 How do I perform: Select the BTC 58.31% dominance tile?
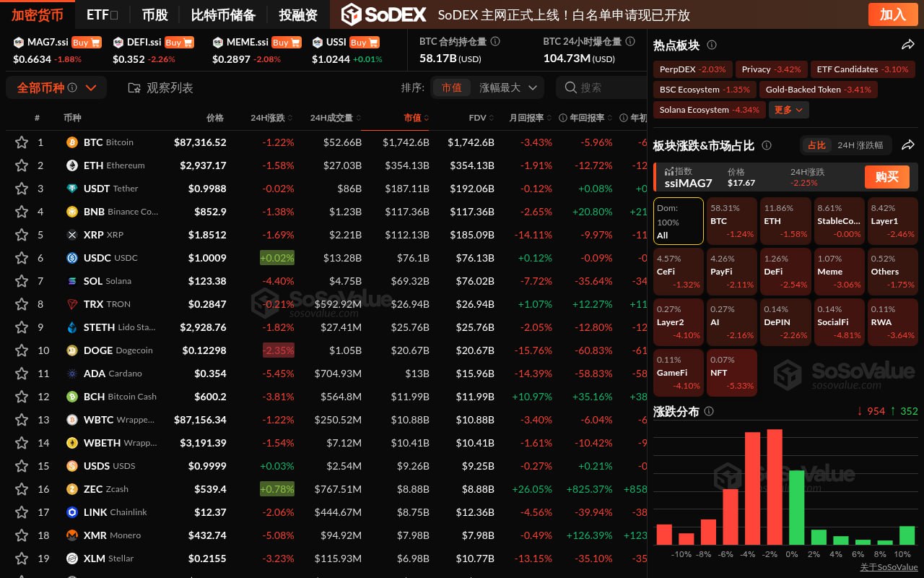point(731,221)
